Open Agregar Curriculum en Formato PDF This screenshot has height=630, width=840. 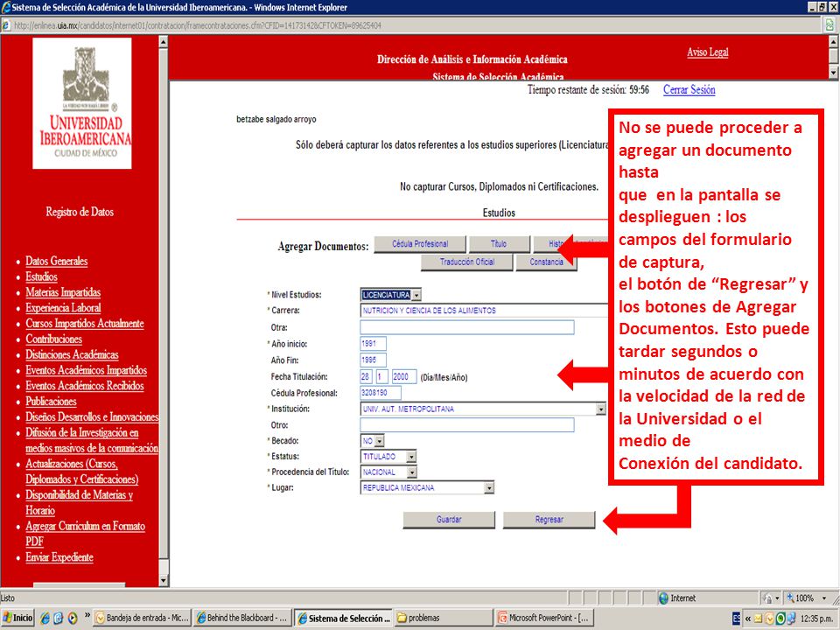[85, 534]
